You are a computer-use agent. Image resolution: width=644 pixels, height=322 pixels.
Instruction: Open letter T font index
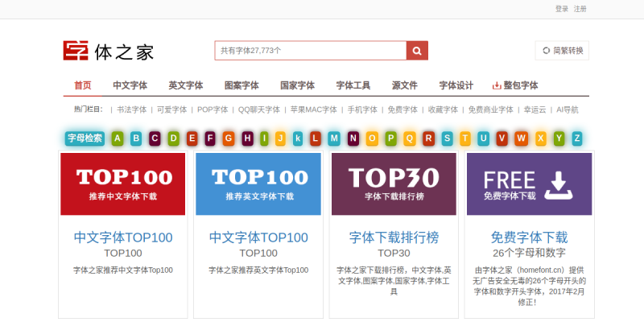[465, 138]
